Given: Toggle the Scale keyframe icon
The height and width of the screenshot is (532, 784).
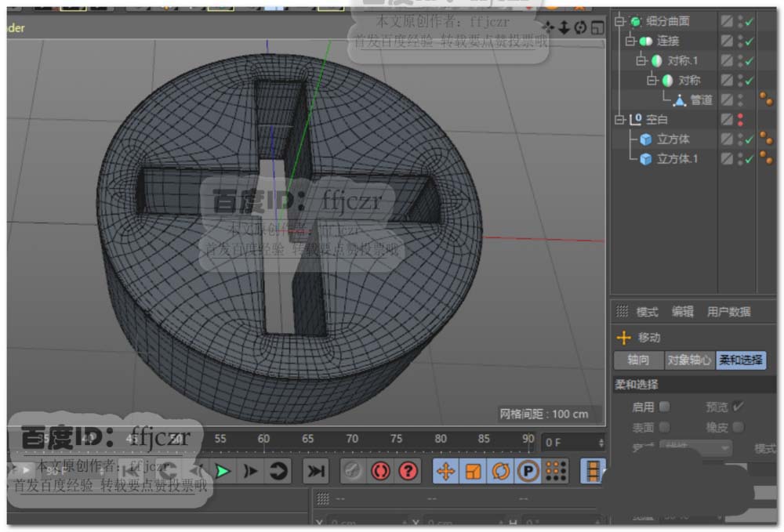Looking at the screenshot, I should (473, 471).
